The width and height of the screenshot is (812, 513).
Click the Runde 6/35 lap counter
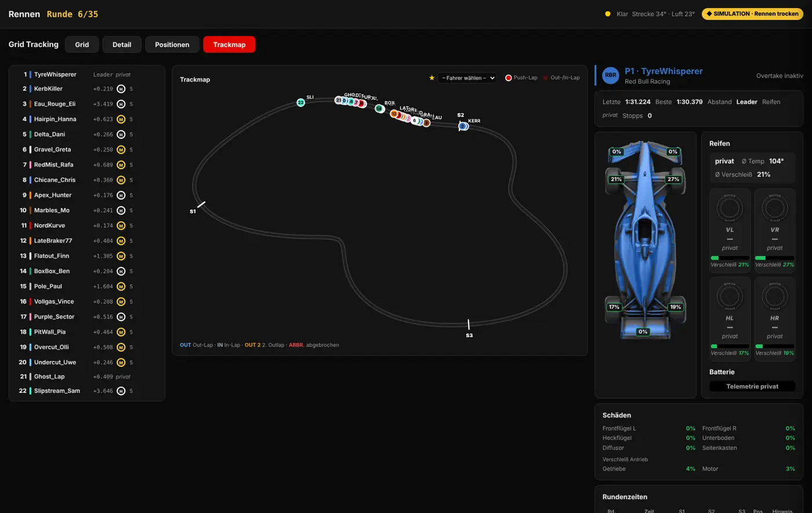pyautogui.click(x=72, y=14)
